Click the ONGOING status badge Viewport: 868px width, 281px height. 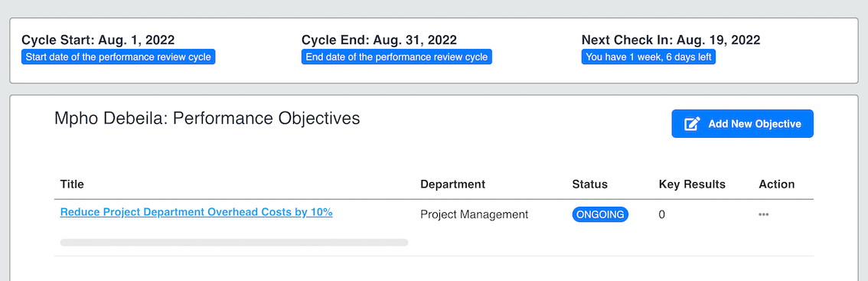[x=600, y=214]
